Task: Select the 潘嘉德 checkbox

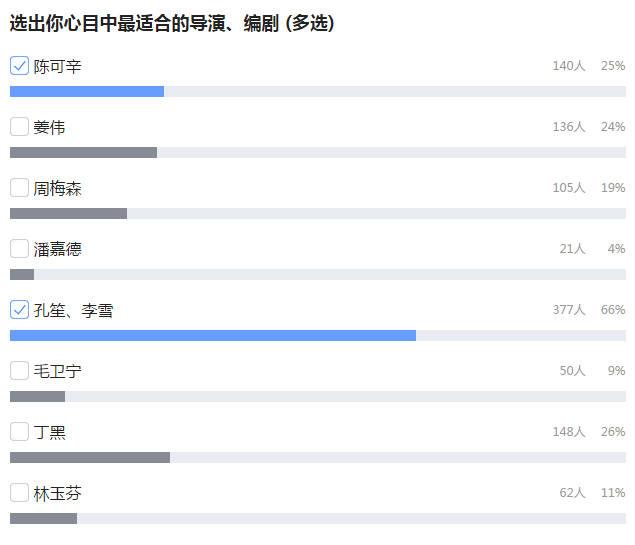Action: tap(19, 249)
